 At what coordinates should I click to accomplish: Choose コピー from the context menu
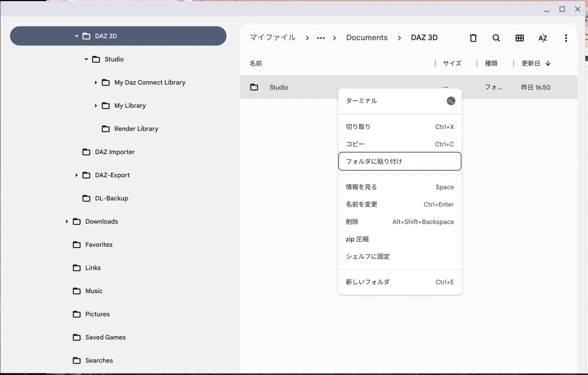pos(400,144)
